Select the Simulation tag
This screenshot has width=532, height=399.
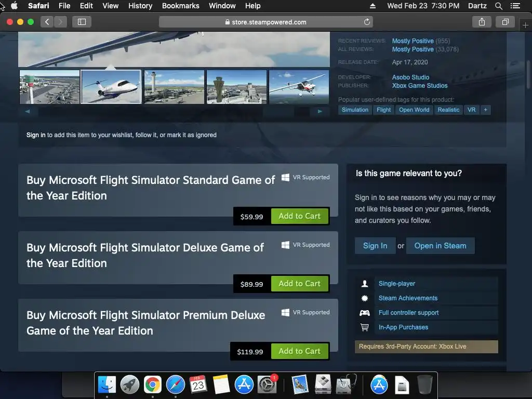[x=355, y=110]
